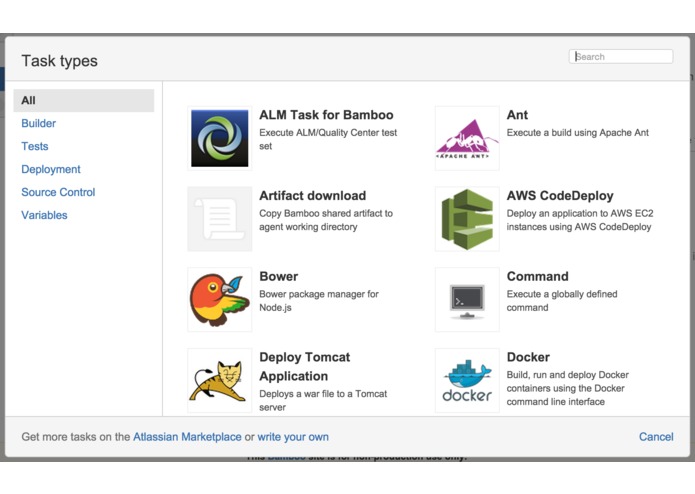Click 'Bower package manager for Node.js' description
This screenshot has width=695, height=494.
[x=319, y=301]
